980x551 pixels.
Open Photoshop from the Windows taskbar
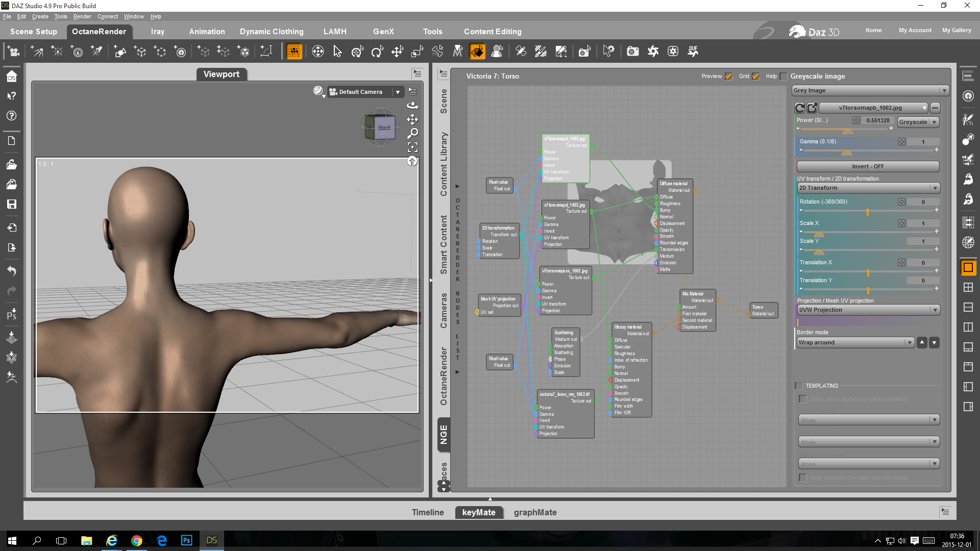[x=187, y=540]
